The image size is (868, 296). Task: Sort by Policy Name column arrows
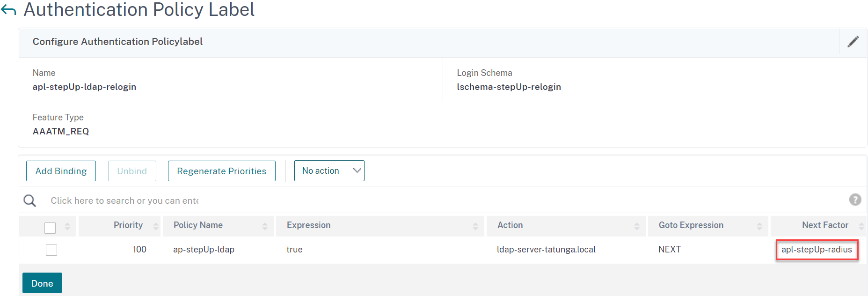tap(265, 226)
